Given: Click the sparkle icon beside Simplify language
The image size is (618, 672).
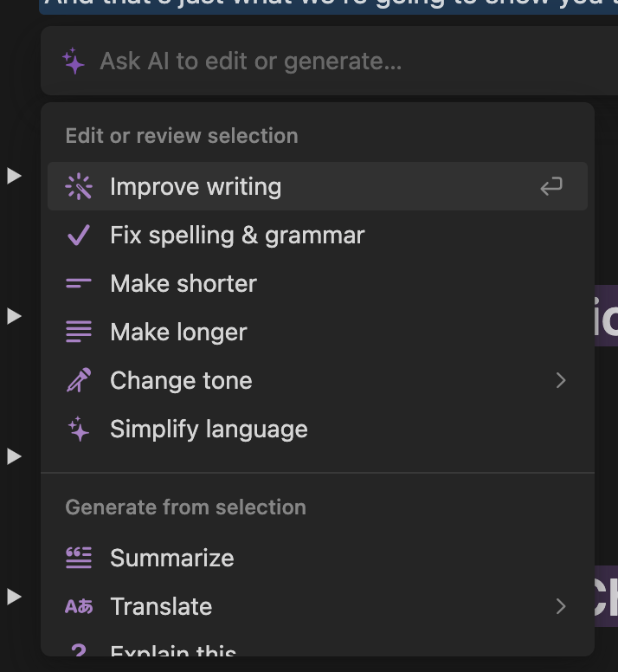Looking at the screenshot, I should (x=79, y=430).
